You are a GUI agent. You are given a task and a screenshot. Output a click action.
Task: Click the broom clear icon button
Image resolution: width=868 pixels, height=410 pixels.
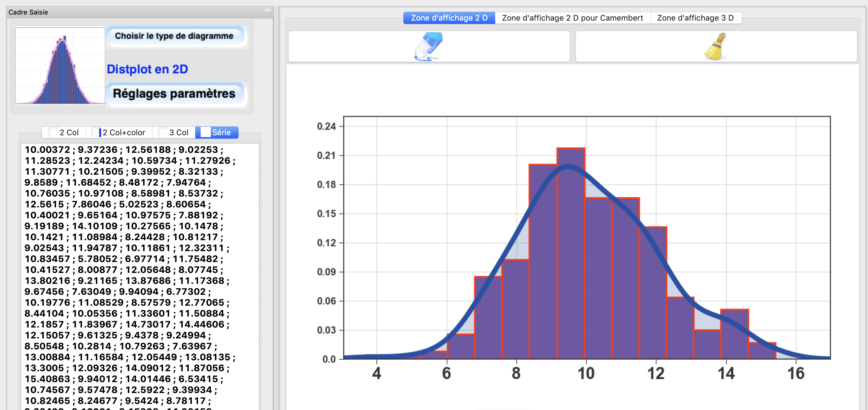[x=716, y=46]
